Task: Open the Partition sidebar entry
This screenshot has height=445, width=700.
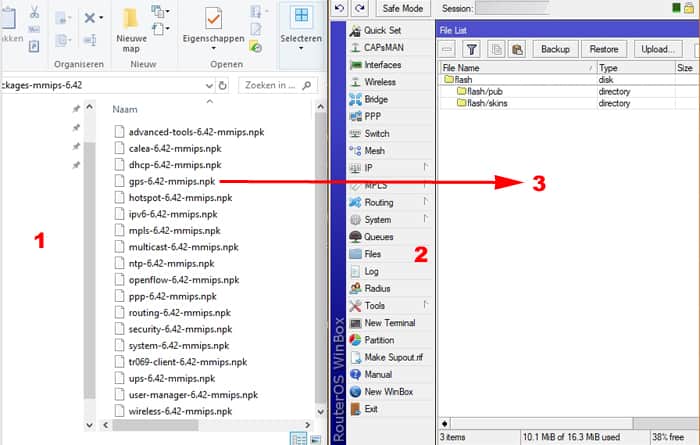Action: (379, 340)
